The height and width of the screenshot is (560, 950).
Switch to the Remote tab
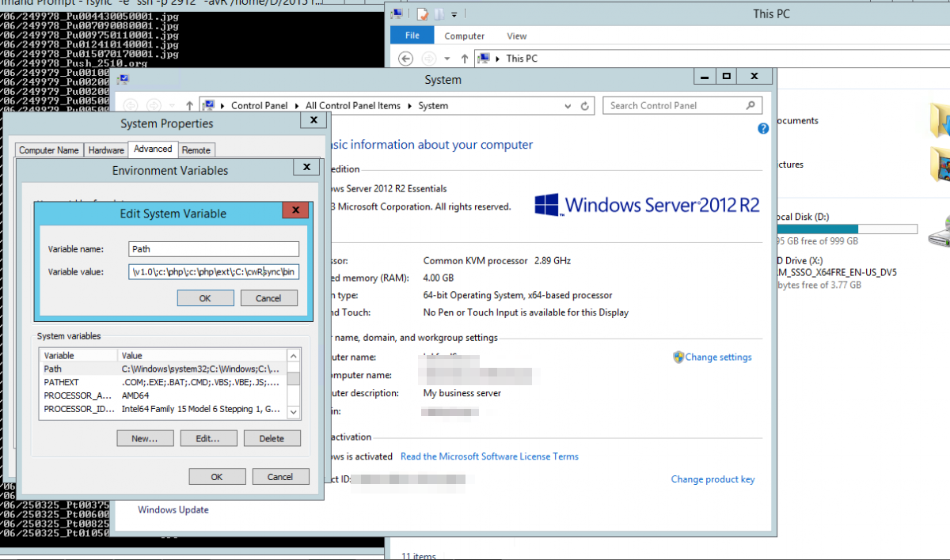[196, 150]
